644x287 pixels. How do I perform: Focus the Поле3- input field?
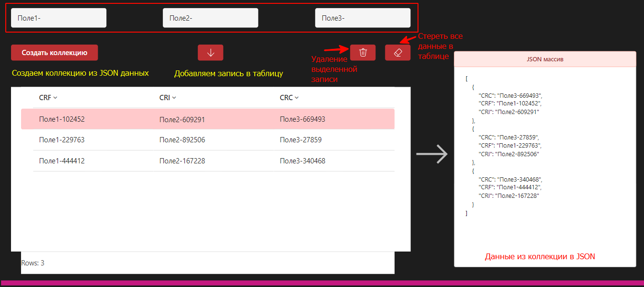(x=362, y=18)
